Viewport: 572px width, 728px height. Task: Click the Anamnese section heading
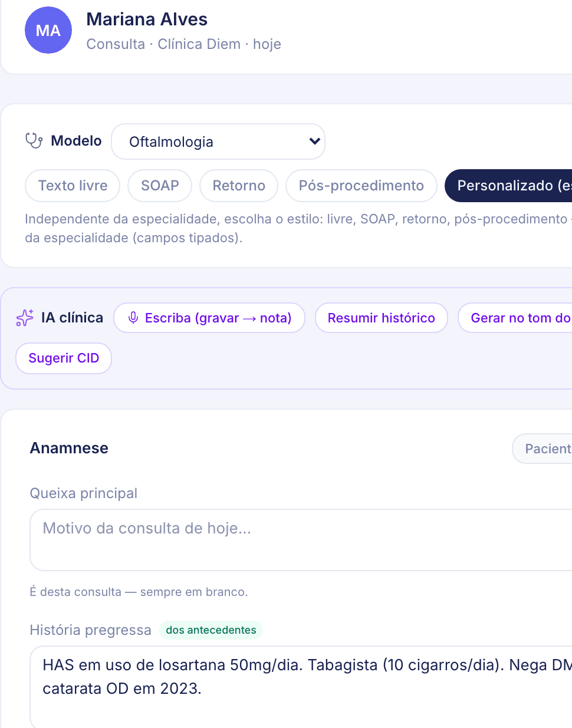click(69, 448)
